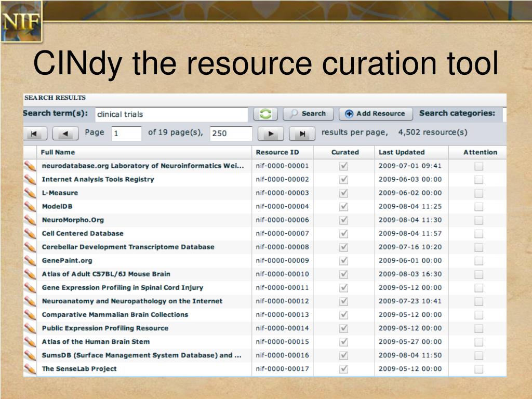The image size is (532, 399).
Task: Toggle Curated checkbox for ModelDB
Action: pyautogui.click(x=344, y=207)
